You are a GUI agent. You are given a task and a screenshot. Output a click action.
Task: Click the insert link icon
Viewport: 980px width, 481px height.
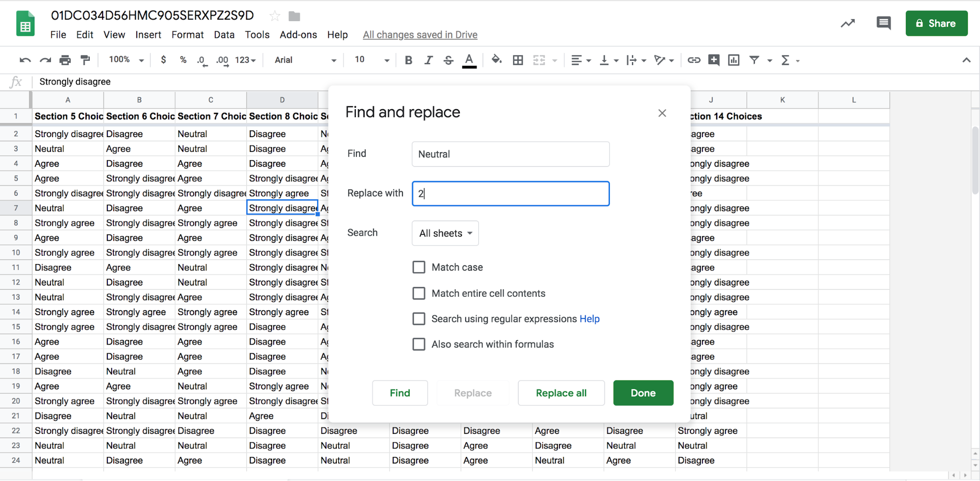(693, 60)
